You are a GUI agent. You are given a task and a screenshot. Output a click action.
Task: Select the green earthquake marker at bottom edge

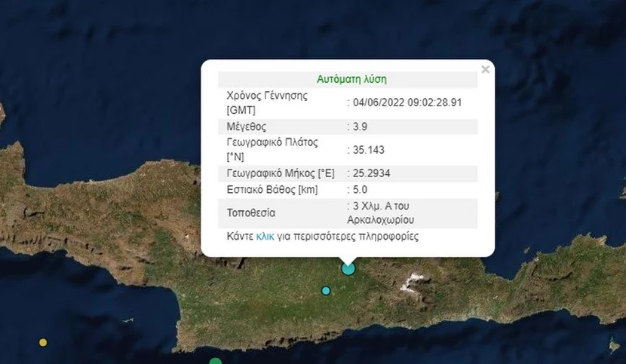coord(216,361)
